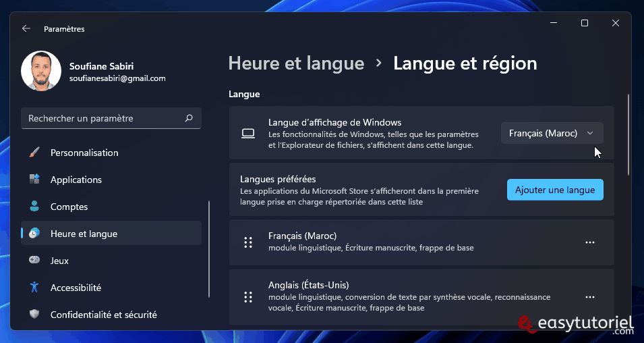The height and width of the screenshot is (343, 644).
Task: Open the more options menu for Français (Maroc)
Action: [x=590, y=242]
